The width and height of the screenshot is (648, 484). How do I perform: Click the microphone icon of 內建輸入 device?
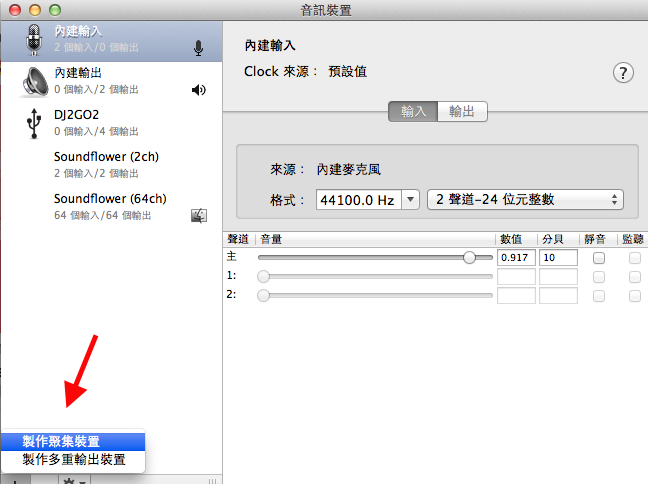34,40
